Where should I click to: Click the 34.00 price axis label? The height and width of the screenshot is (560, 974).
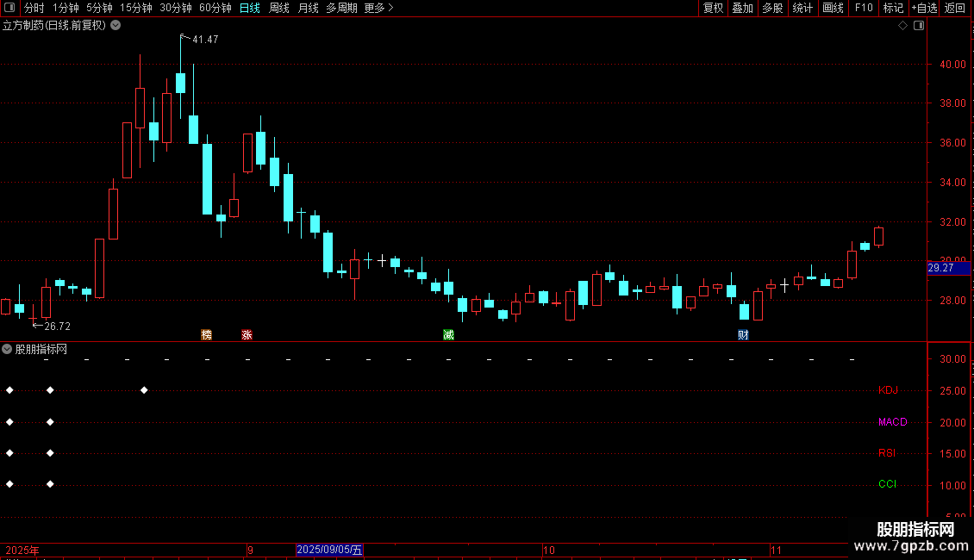(x=952, y=183)
